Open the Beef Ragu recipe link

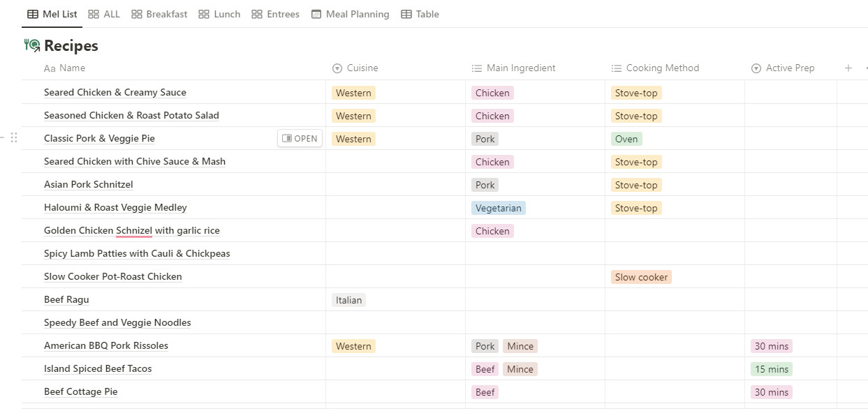click(66, 299)
